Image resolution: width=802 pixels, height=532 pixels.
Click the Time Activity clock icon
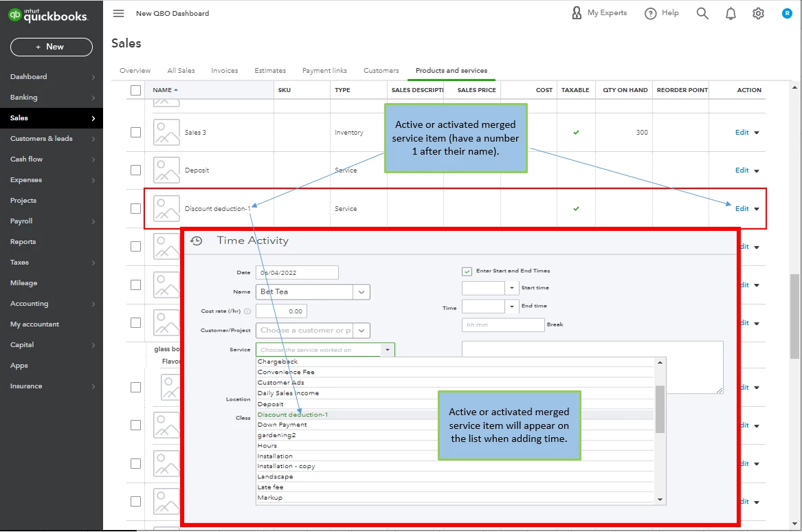197,241
